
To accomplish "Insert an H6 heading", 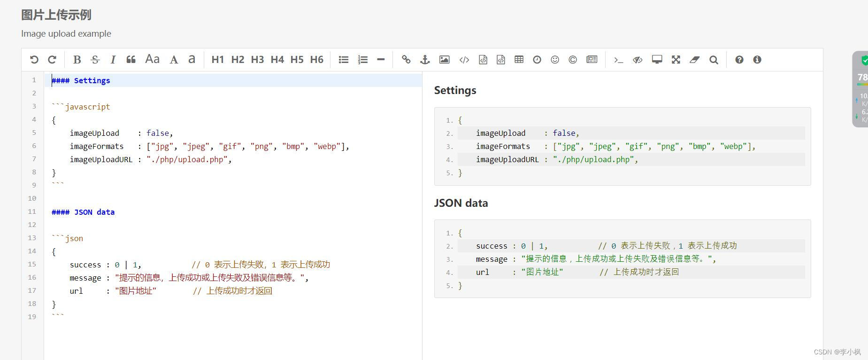I will (317, 60).
